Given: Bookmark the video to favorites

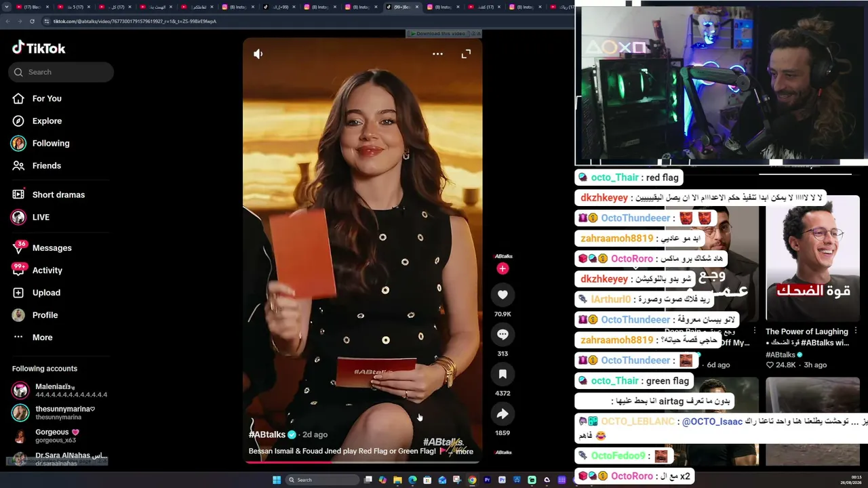Looking at the screenshot, I should point(502,374).
